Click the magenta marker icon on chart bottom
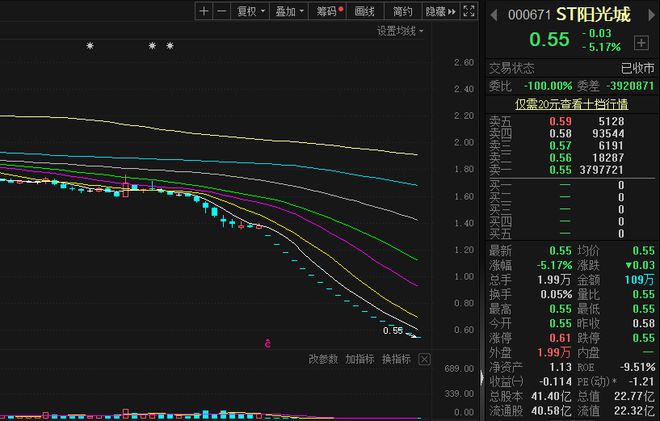This screenshot has width=660, height=421. point(268,343)
